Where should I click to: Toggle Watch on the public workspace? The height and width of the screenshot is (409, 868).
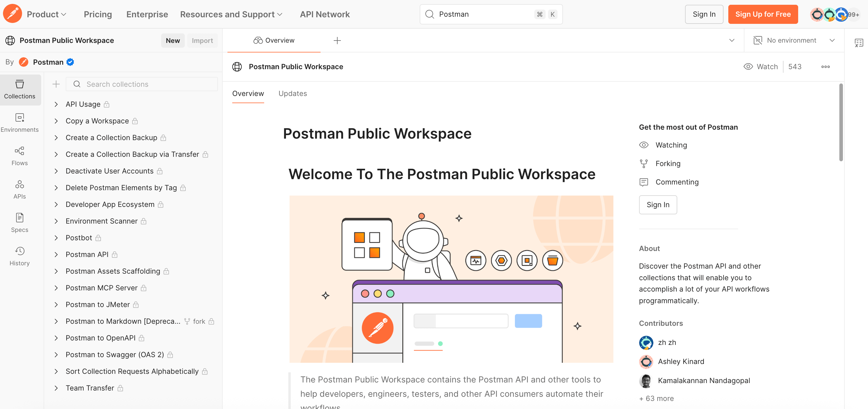pyautogui.click(x=761, y=67)
